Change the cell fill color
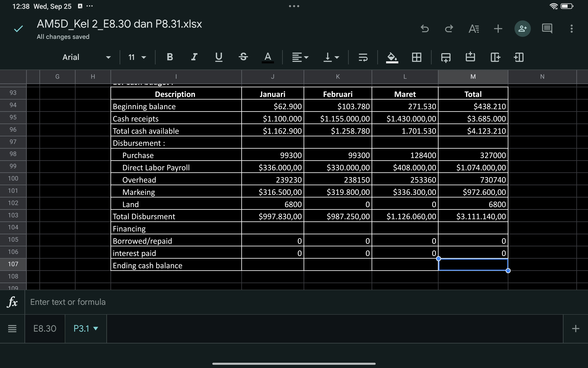588x368 pixels. [392, 57]
